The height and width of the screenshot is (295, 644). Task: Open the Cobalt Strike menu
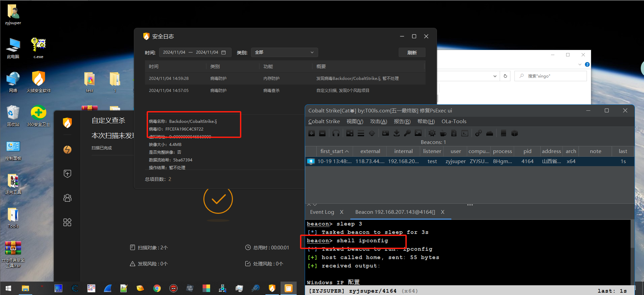pos(324,121)
